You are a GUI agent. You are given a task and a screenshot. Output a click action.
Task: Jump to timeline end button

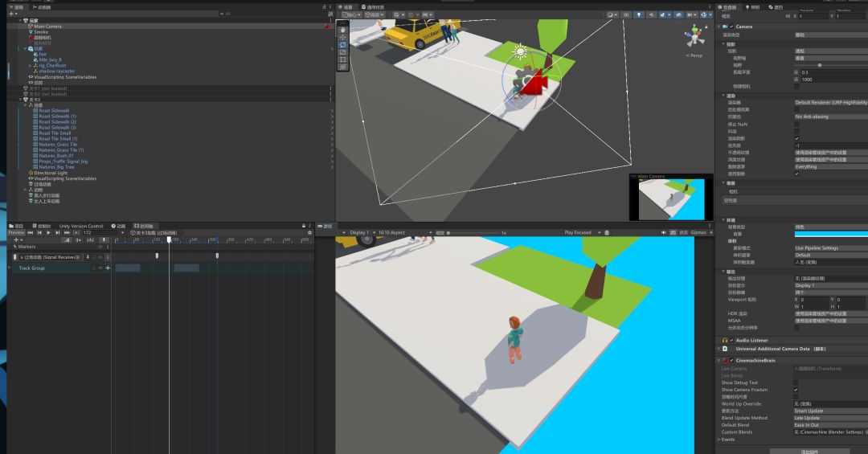[67, 233]
